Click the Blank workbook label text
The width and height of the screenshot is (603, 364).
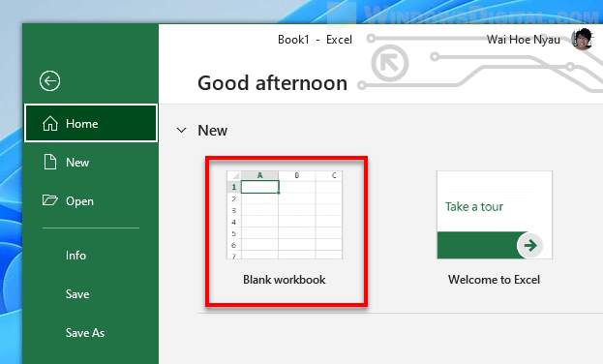coord(285,280)
